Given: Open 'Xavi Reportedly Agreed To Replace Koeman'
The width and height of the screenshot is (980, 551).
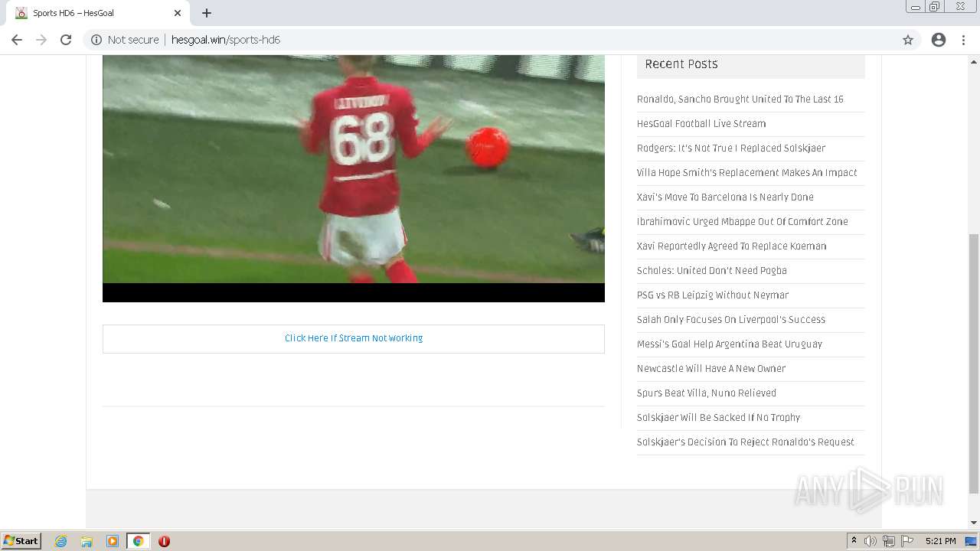Looking at the screenshot, I should pyautogui.click(x=731, y=246).
